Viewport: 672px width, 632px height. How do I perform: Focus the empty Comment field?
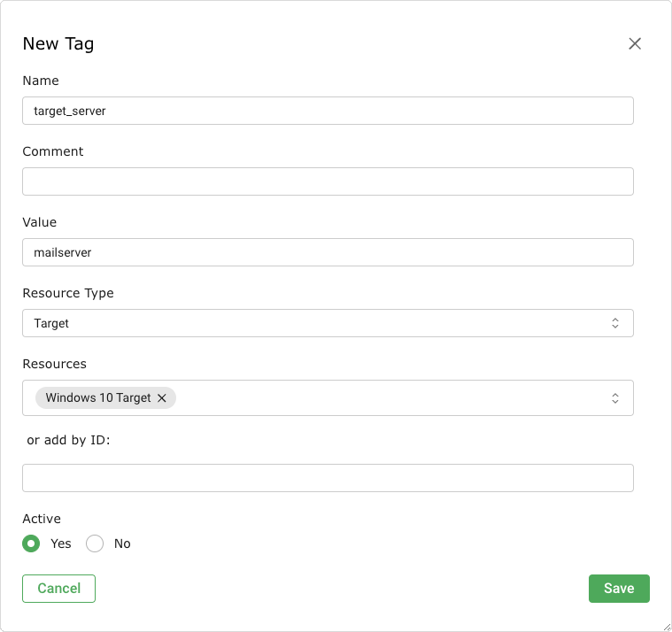[x=328, y=181]
